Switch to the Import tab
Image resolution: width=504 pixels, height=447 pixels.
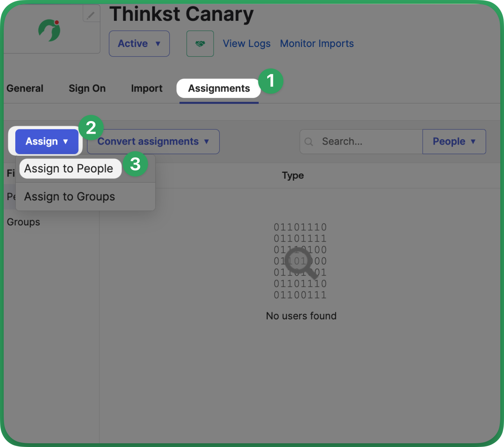[x=147, y=88]
